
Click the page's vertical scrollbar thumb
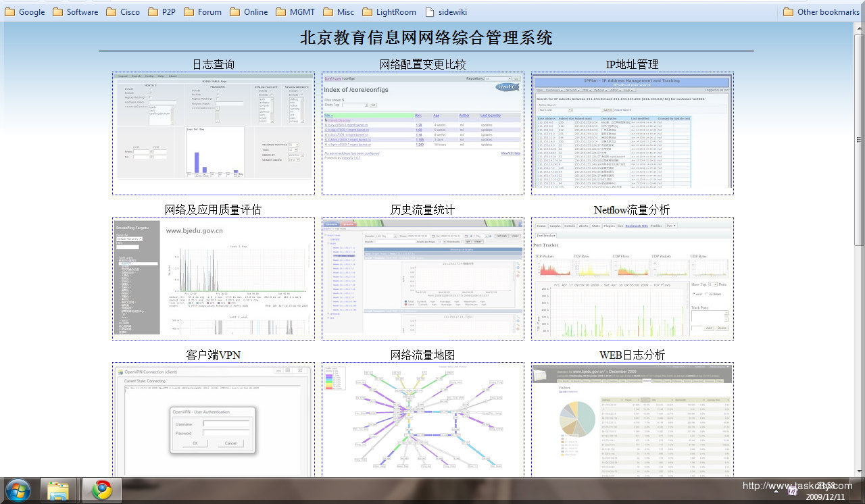click(x=859, y=138)
